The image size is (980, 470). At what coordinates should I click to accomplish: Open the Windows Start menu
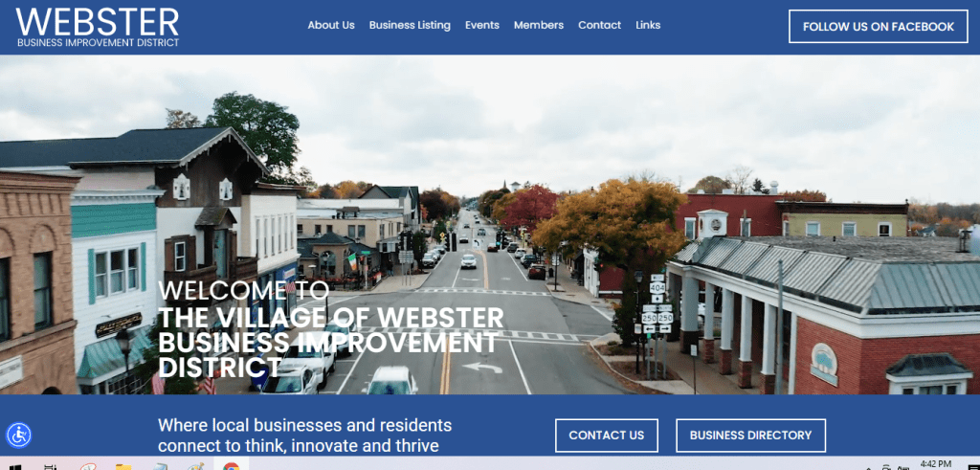point(15,466)
